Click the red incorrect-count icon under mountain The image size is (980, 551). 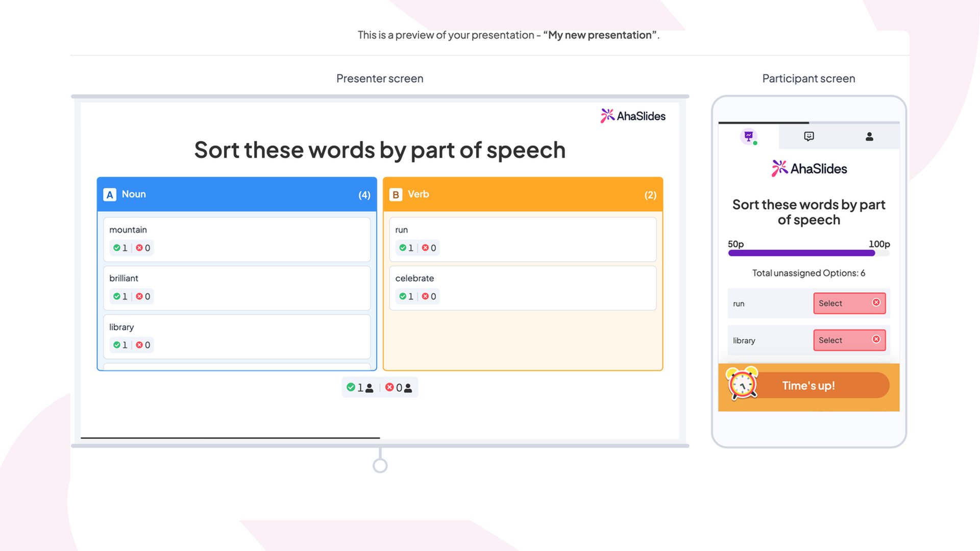click(139, 247)
